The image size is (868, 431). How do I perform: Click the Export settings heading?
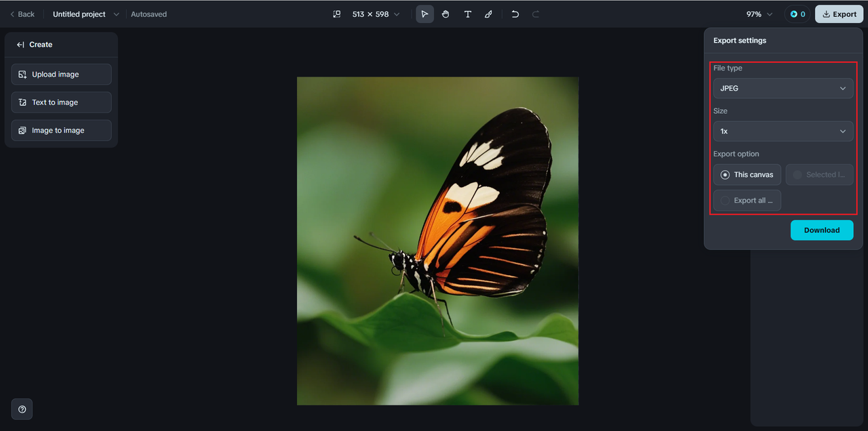(740, 41)
